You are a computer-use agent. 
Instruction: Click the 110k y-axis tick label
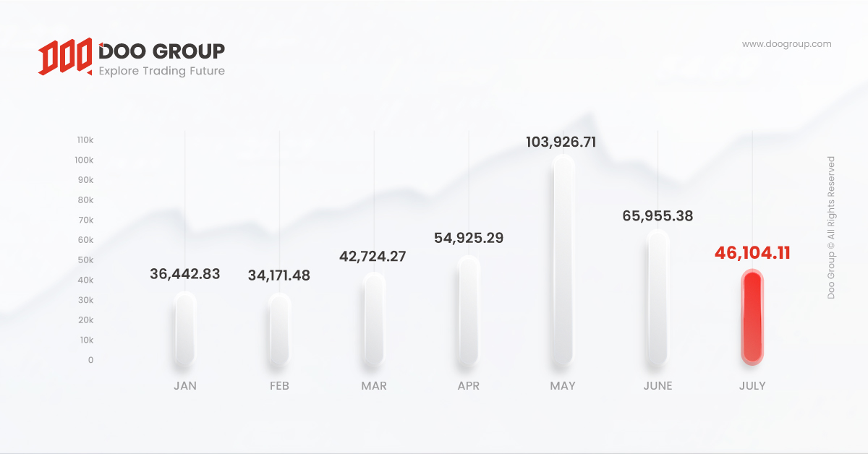(85, 140)
